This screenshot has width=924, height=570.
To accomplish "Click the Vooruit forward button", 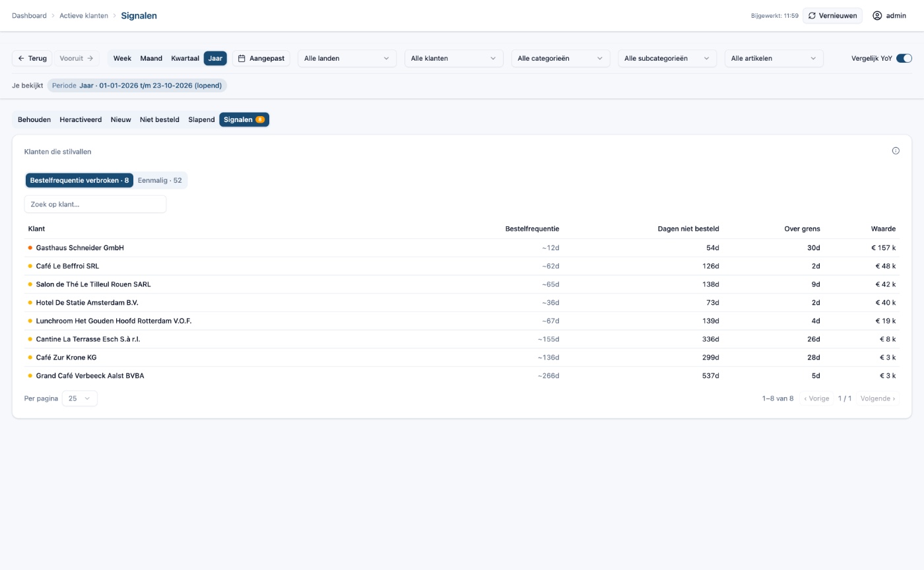I will coord(77,58).
